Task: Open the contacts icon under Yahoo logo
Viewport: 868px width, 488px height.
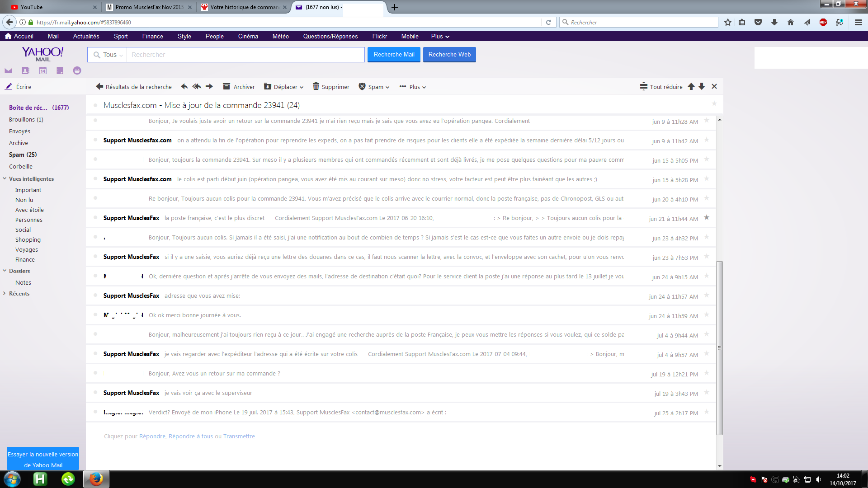Action: [25, 70]
